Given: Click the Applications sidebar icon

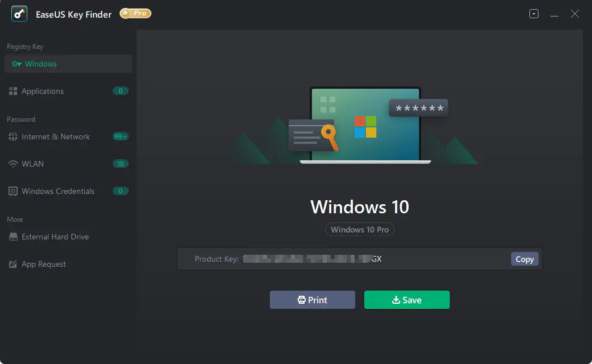Looking at the screenshot, I should pos(13,91).
